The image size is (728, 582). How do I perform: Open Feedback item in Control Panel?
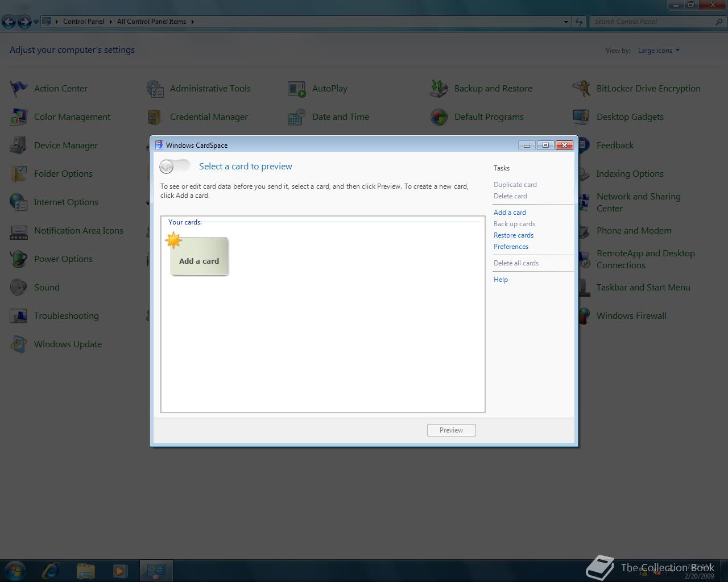pyautogui.click(x=615, y=145)
